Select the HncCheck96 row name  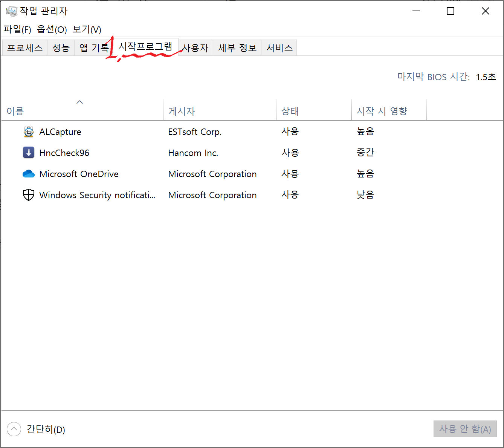[x=64, y=153]
